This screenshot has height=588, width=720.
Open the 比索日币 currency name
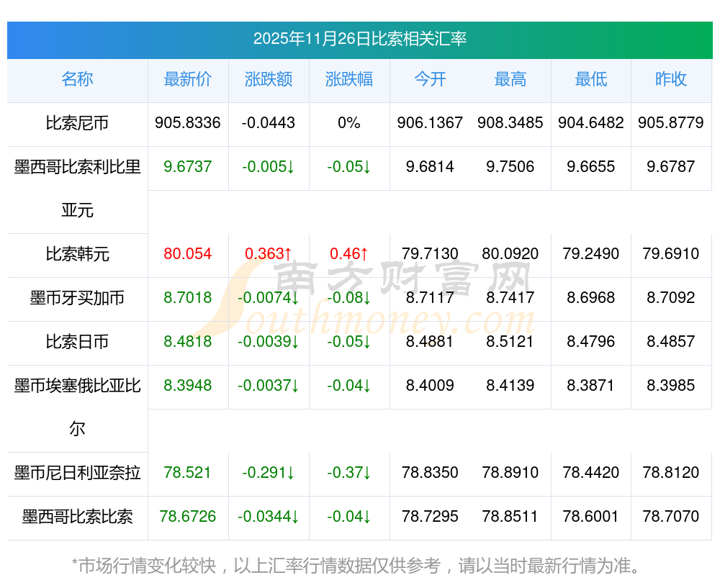[x=77, y=342]
